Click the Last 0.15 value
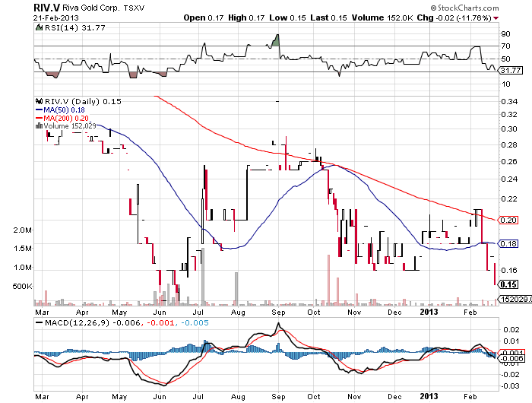The width and height of the screenshot is (532, 403). pyautogui.click(x=328, y=17)
